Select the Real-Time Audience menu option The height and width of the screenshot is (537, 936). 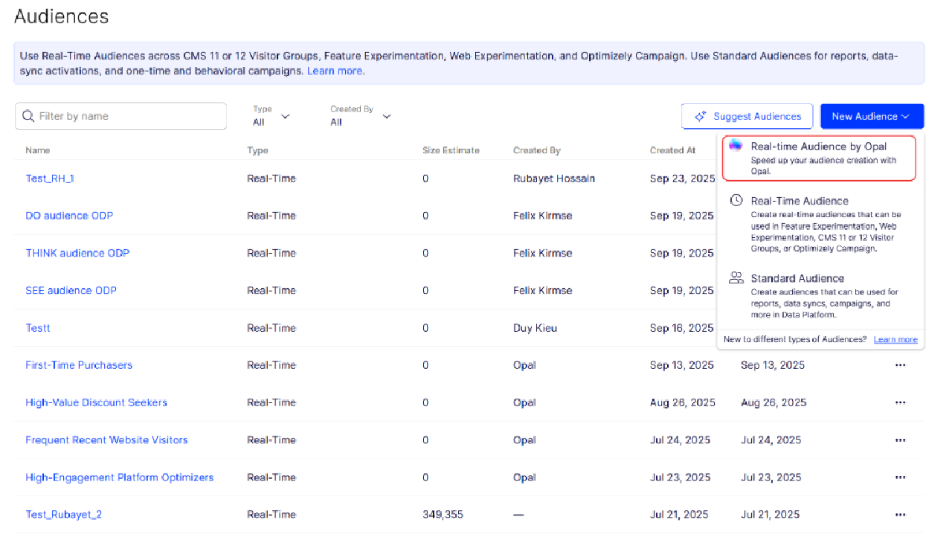(818, 224)
